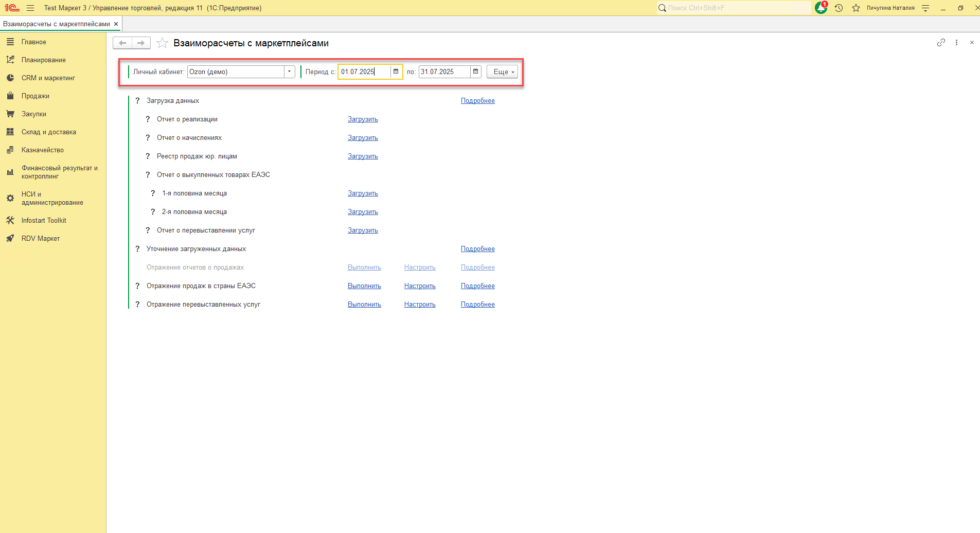Open Подробнее for Отражение перевыставленных услуг
The width and height of the screenshot is (980, 533).
(x=478, y=305)
